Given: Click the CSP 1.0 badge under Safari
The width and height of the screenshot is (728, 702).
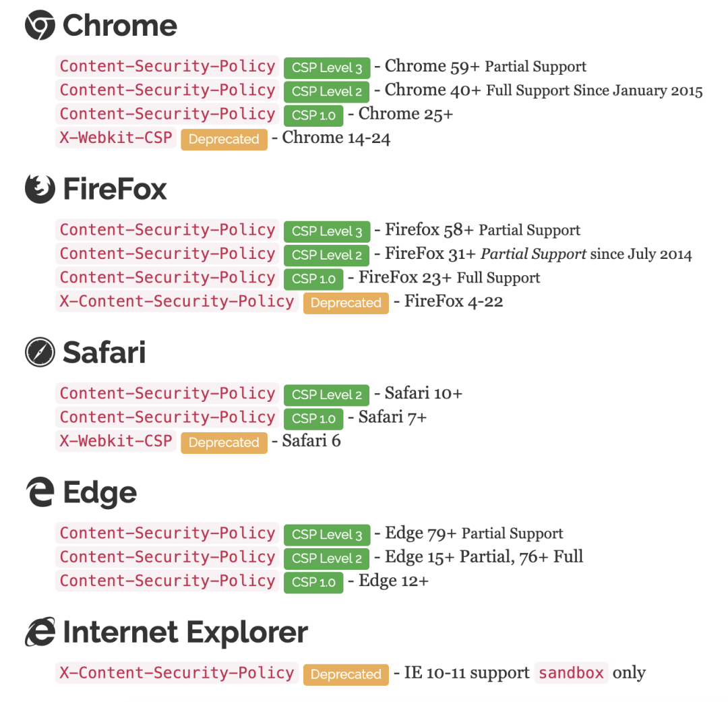Looking at the screenshot, I should click(x=313, y=419).
